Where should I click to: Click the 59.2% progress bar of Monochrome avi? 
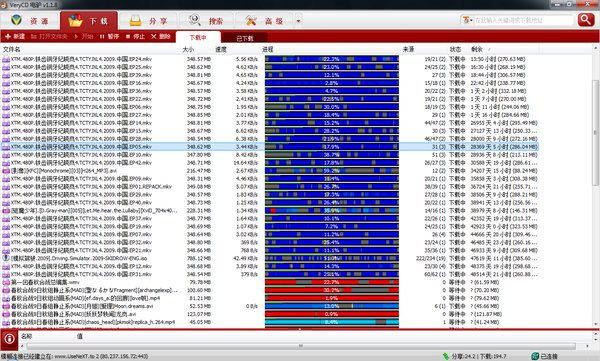click(x=331, y=171)
